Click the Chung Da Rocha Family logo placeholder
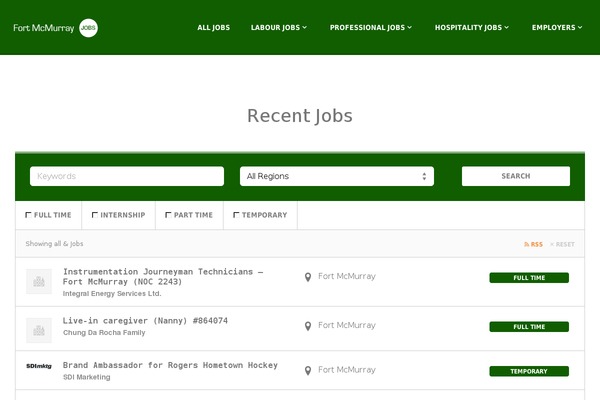This screenshot has width=600, height=400. pyautogui.click(x=39, y=330)
